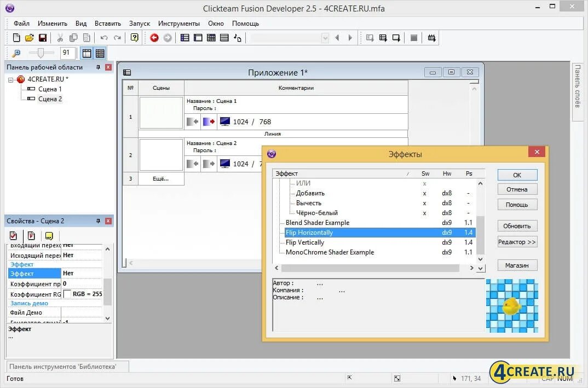Open the frame selector dropdown in toolbar
588x388 pixels.
point(325,38)
